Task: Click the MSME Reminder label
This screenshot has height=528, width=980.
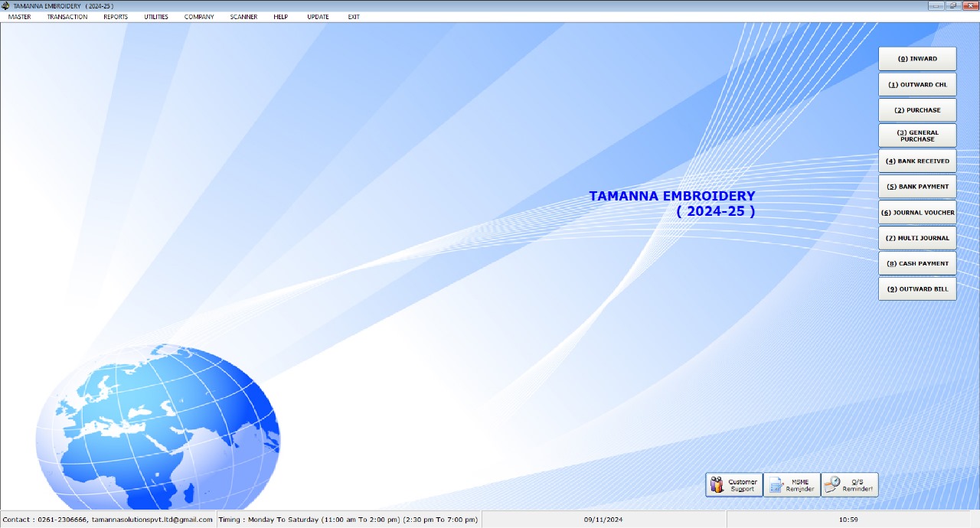Action: coord(800,485)
